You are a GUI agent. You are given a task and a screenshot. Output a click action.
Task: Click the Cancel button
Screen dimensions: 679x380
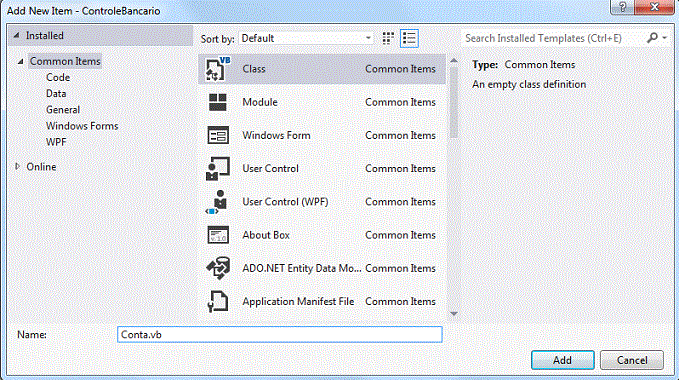[632, 360]
